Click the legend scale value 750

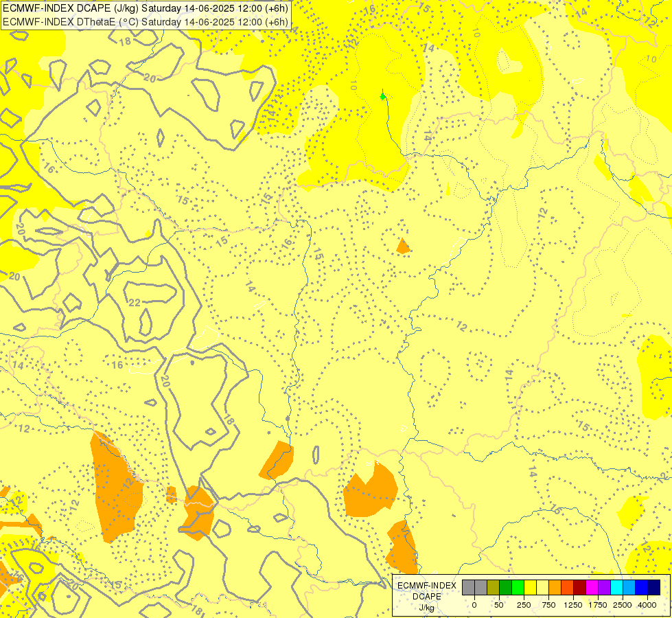pyautogui.click(x=548, y=605)
